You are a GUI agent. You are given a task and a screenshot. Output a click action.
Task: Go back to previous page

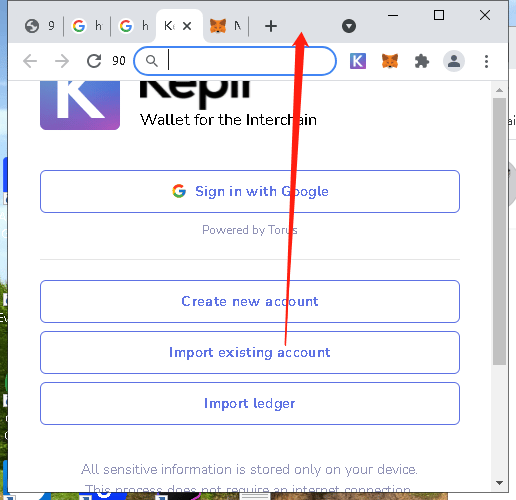(x=30, y=61)
